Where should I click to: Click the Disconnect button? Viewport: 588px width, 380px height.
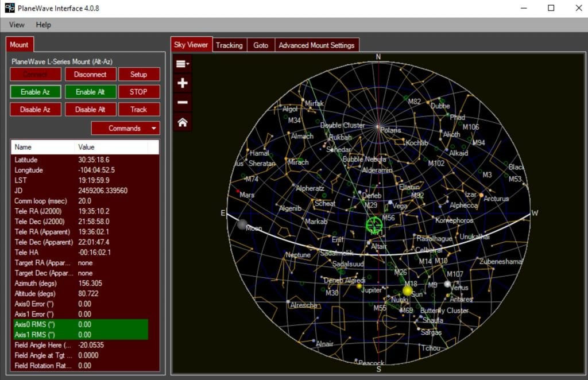point(90,75)
